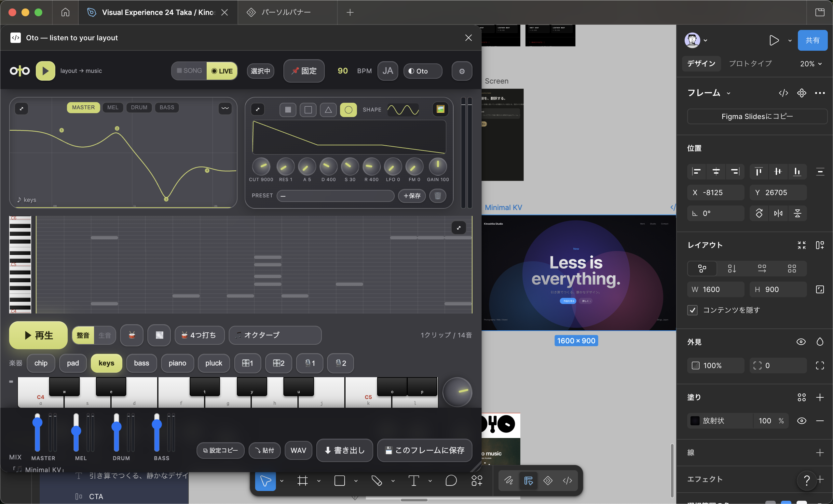Open present options dropdown arrow
This screenshot has height=504, width=833.
[x=790, y=41]
